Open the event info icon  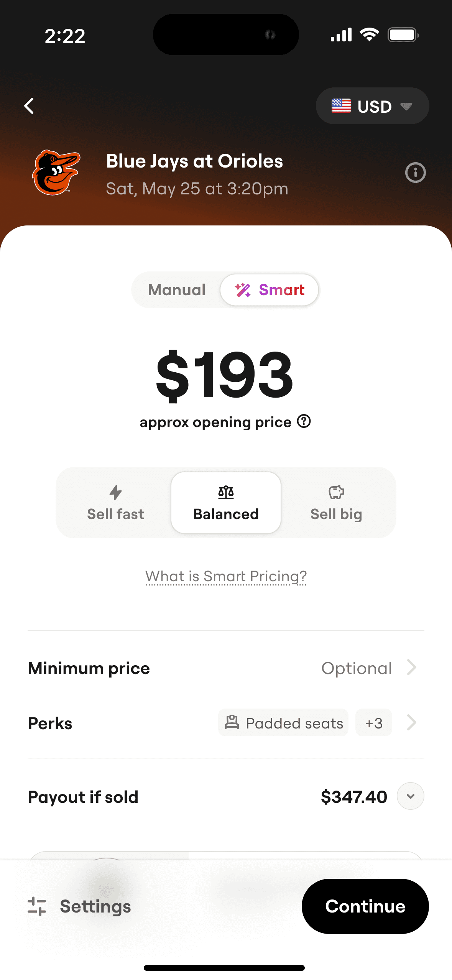click(415, 173)
